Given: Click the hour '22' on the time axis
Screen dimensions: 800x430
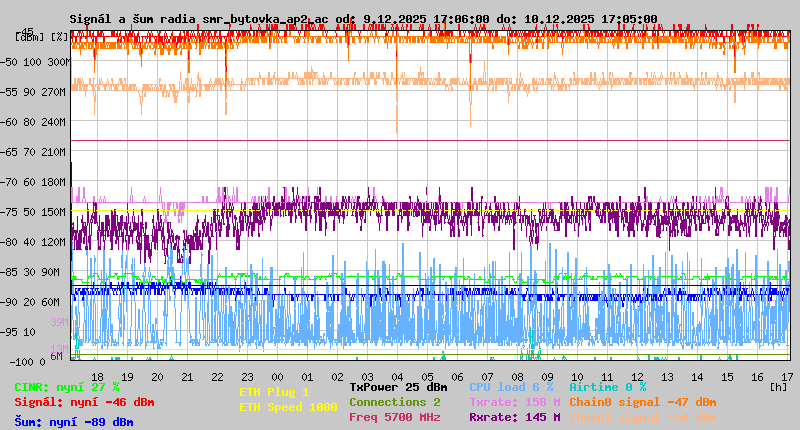Looking at the screenshot, I should pyautogui.click(x=217, y=377).
